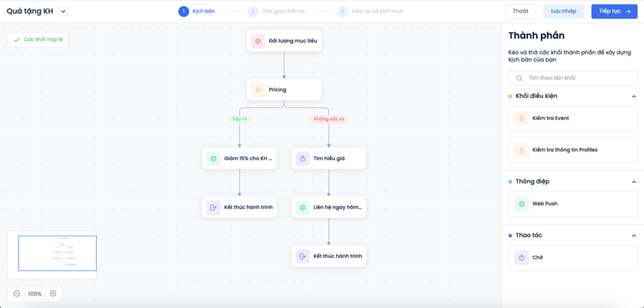
Task: Click the Quà tặng KH title
Action: pos(30,11)
